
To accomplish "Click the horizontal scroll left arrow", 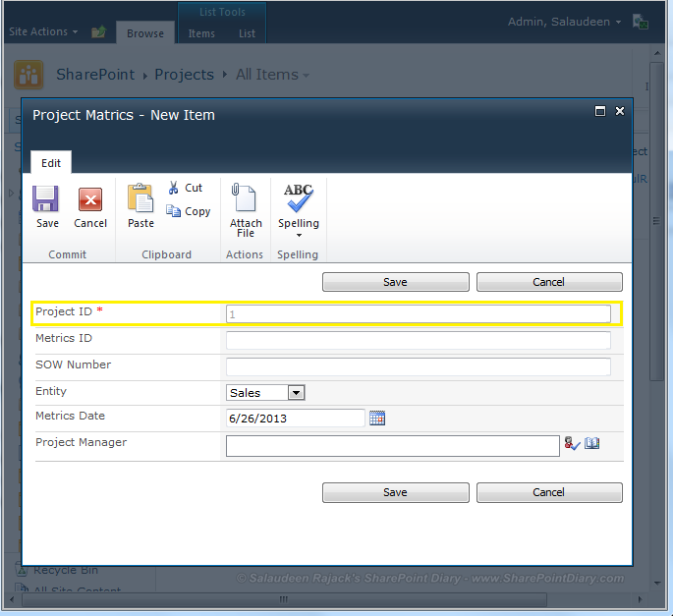I will pos(12,599).
